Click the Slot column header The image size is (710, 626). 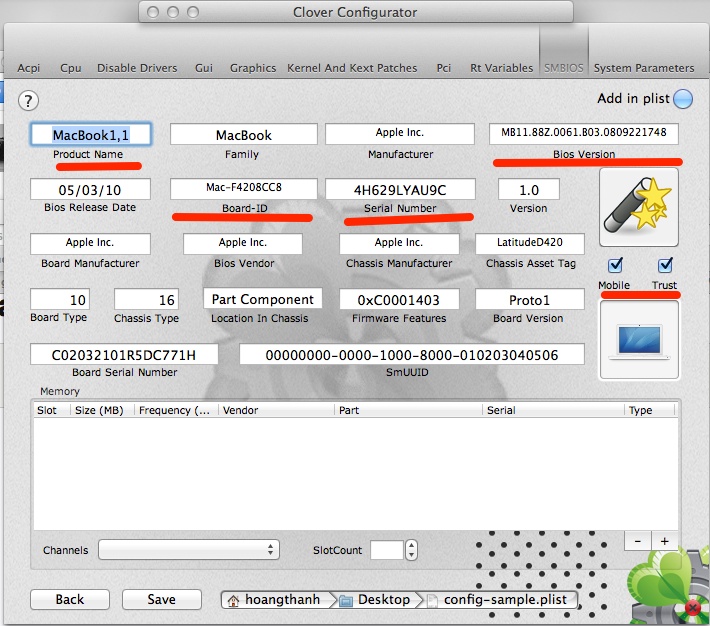[52, 410]
